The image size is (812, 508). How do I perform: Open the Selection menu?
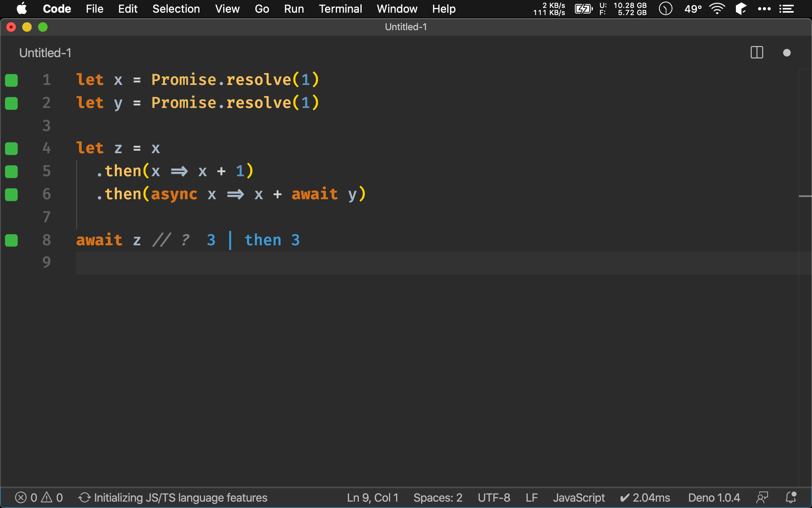tap(176, 9)
